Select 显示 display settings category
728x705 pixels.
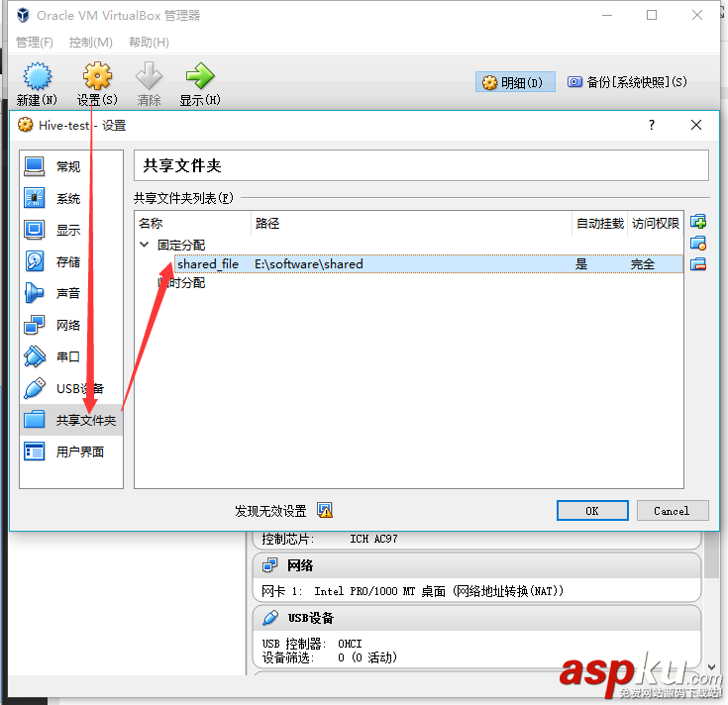tap(71, 230)
